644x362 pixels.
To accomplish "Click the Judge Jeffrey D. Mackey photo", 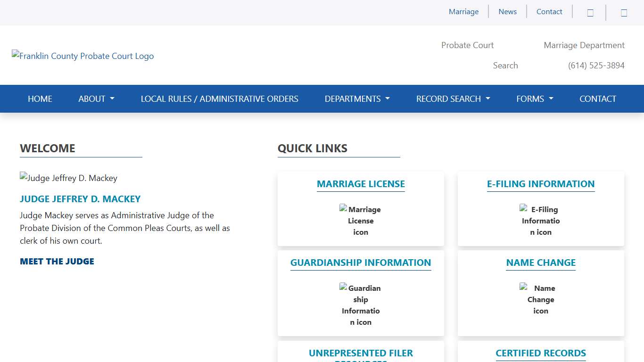I will coord(69,178).
